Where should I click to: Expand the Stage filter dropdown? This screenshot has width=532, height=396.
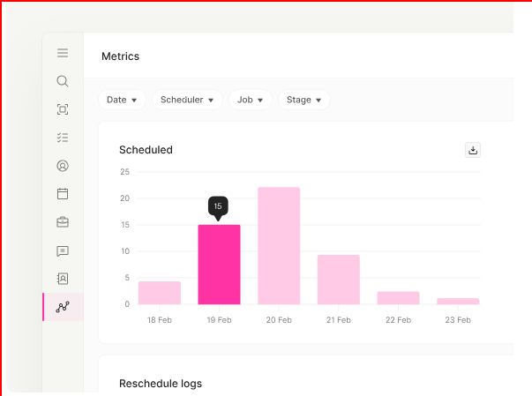(304, 100)
